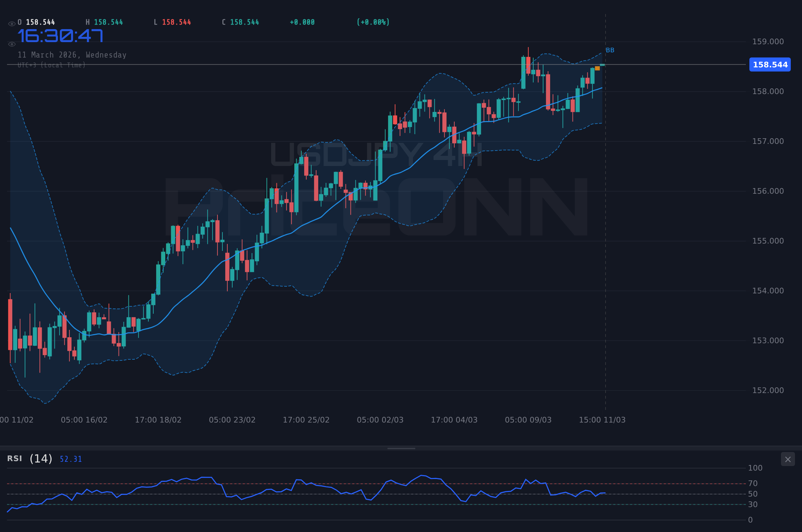This screenshot has width=802, height=532.
Task: Select the 152.000 price axis label
Action: 768,390
